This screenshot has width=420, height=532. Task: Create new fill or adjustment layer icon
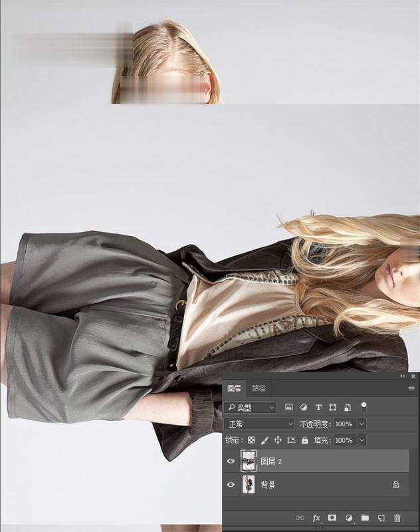349,518
